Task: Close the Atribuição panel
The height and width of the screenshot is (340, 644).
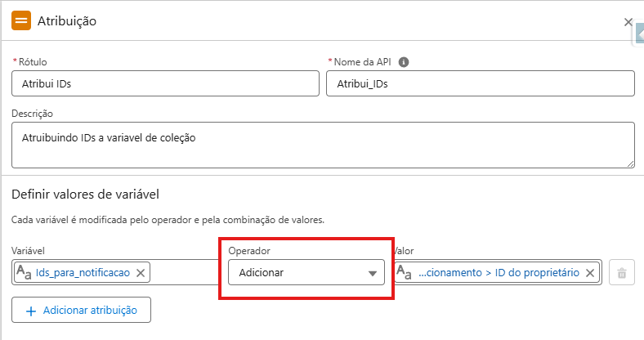Action: (628, 22)
